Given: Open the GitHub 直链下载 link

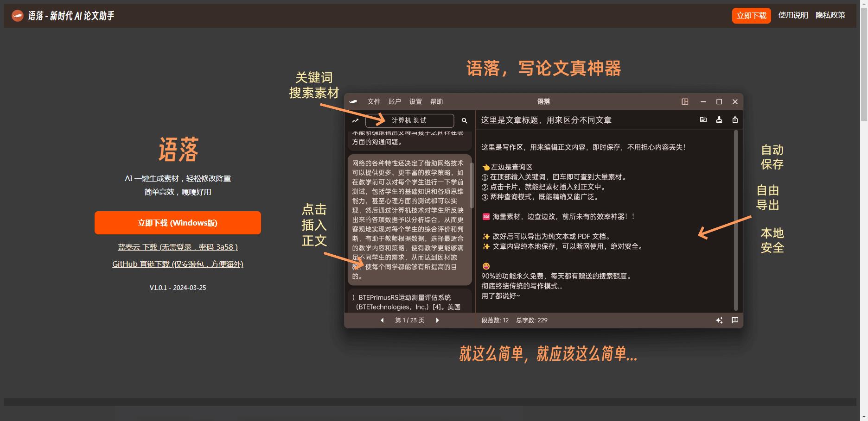Looking at the screenshot, I should [x=178, y=264].
